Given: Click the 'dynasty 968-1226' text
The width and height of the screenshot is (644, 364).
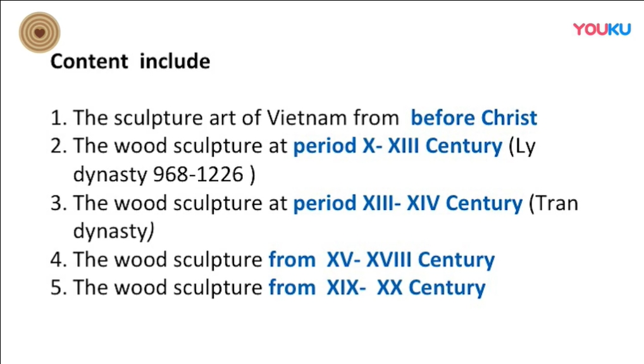Looking at the screenshot, I should click(159, 175).
